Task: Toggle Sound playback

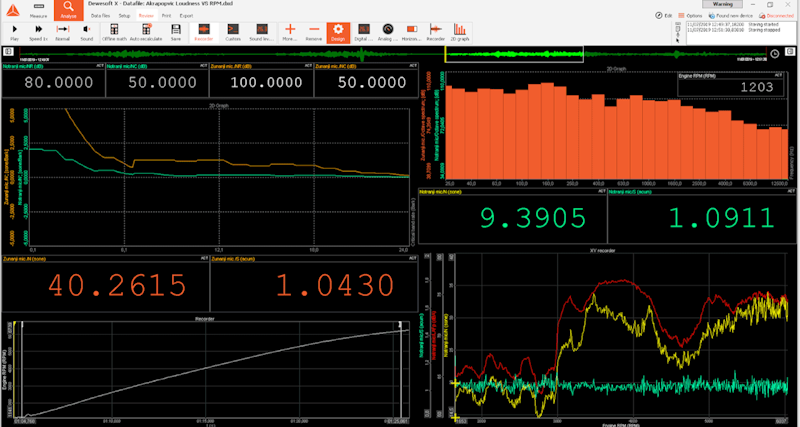Action: (x=87, y=33)
